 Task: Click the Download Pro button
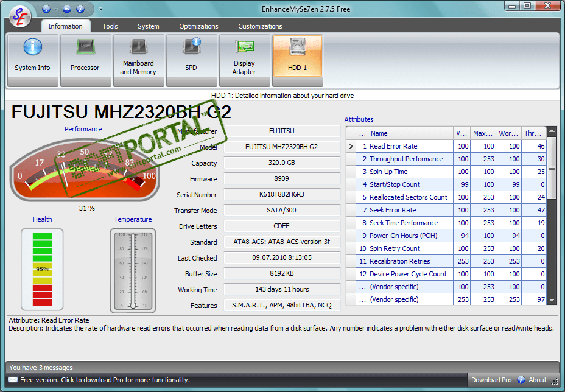(491, 380)
